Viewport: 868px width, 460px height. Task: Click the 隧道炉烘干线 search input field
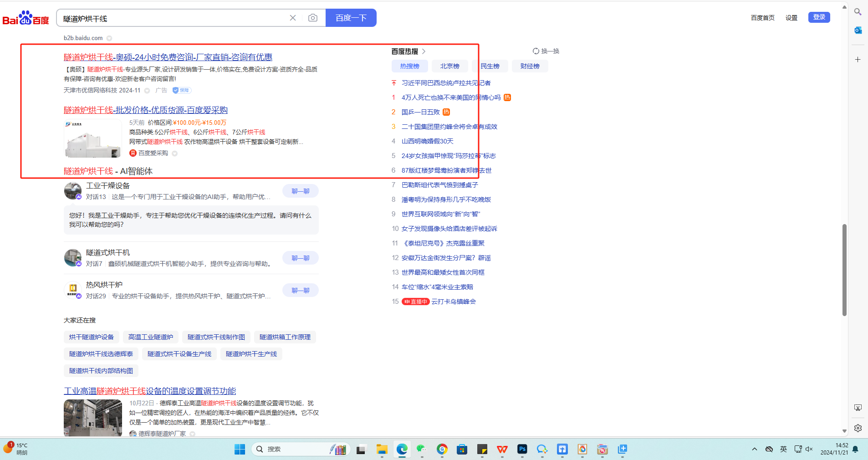(x=173, y=18)
